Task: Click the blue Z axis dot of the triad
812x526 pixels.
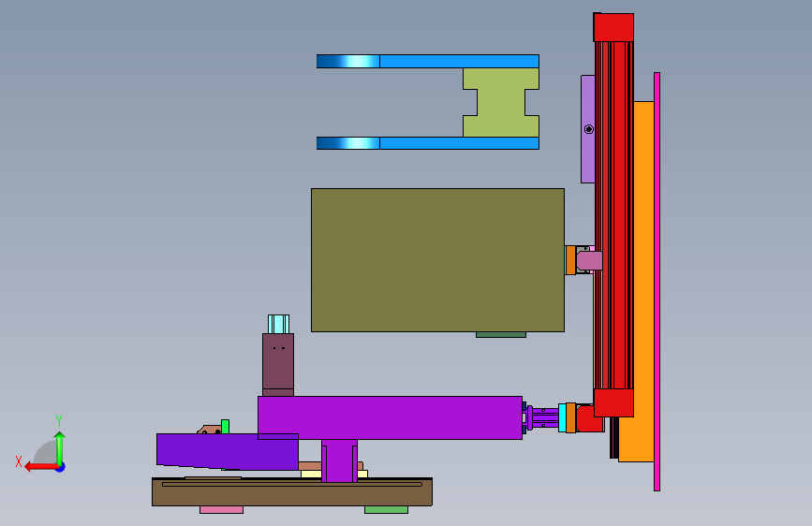Action: point(61,467)
